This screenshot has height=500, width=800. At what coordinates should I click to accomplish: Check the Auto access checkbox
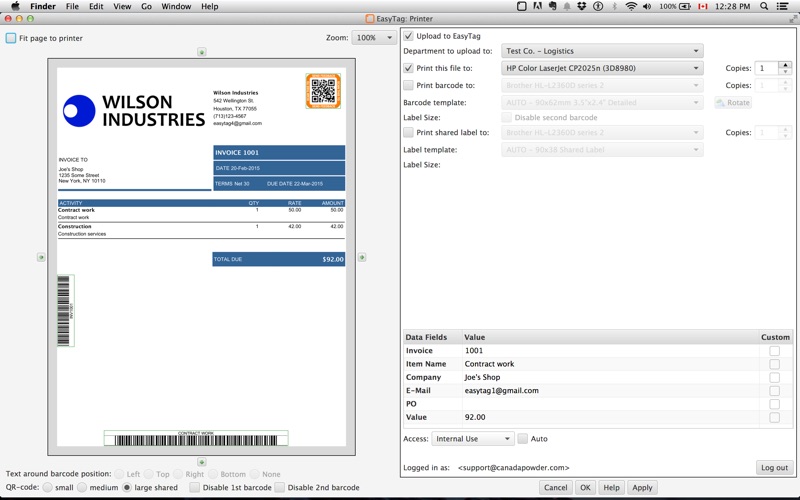click(522, 438)
